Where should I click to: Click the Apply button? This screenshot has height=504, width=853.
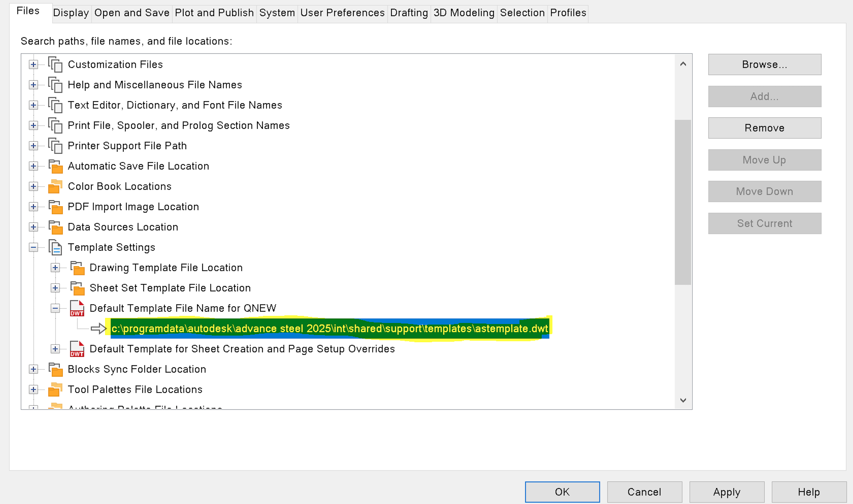[x=727, y=492]
